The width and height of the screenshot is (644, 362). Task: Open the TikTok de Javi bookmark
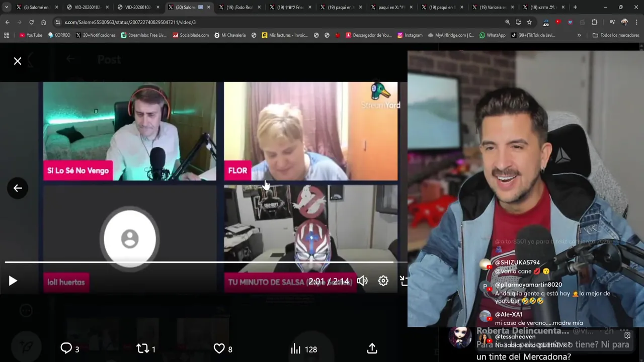click(x=533, y=35)
